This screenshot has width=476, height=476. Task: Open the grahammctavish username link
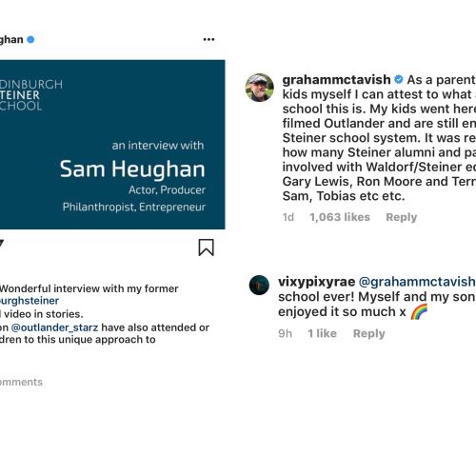tap(336, 80)
